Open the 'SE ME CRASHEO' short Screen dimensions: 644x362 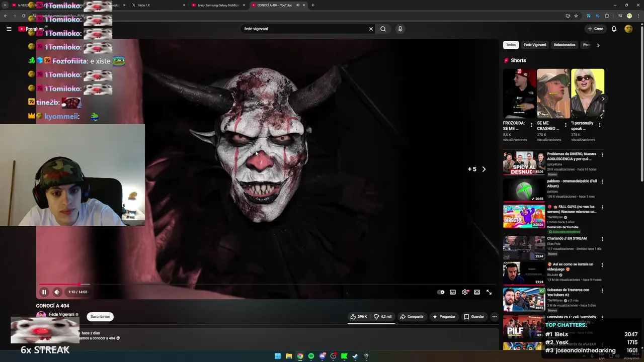(553, 94)
